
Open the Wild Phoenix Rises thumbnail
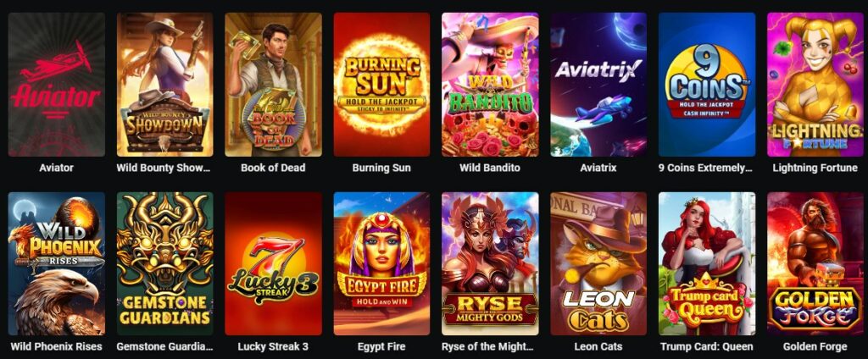pyautogui.click(x=57, y=263)
